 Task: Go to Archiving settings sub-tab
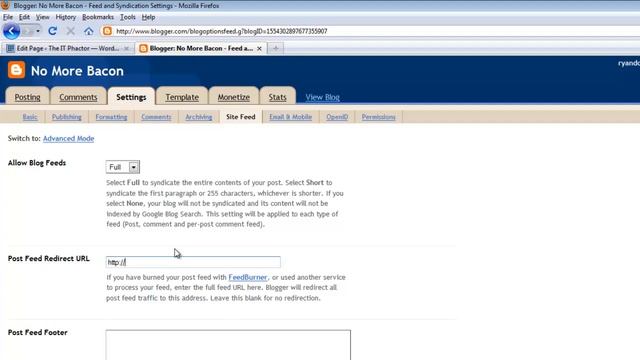199,117
